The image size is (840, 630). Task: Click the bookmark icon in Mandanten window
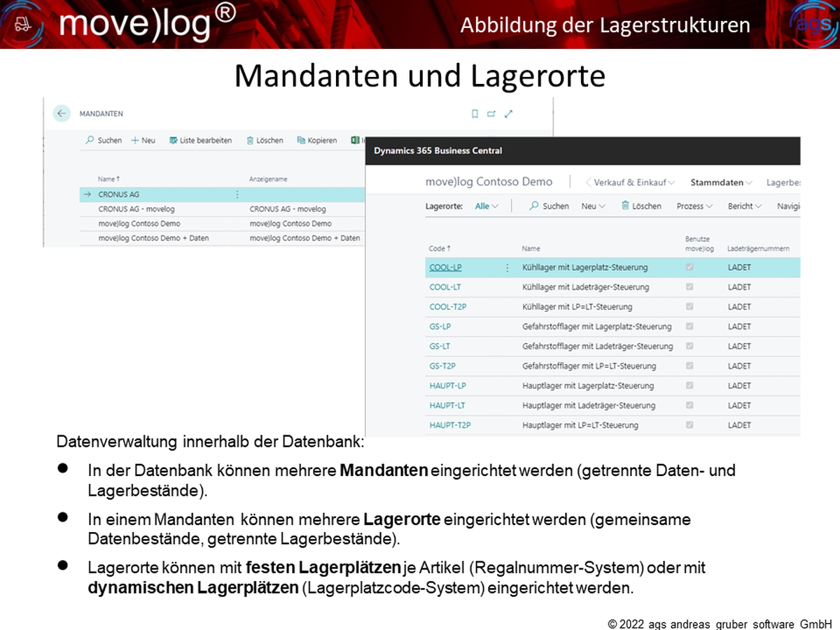[x=475, y=113]
